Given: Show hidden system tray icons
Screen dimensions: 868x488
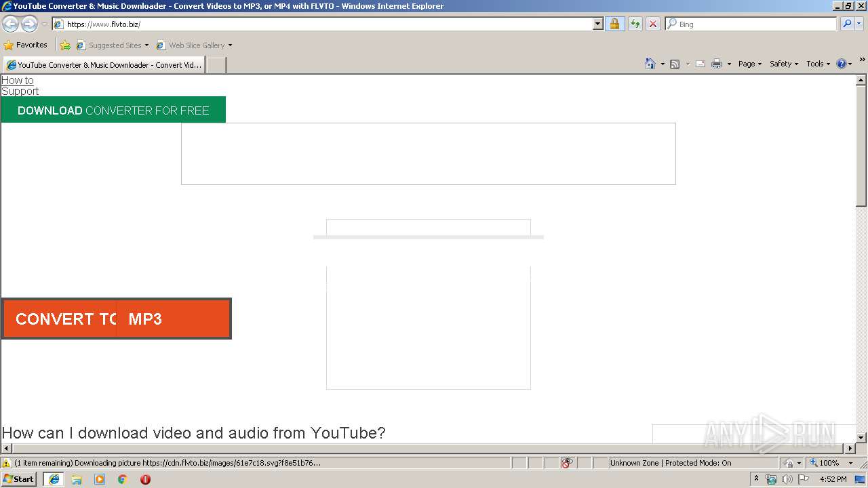Looking at the screenshot, I should [x=756, y=479].
